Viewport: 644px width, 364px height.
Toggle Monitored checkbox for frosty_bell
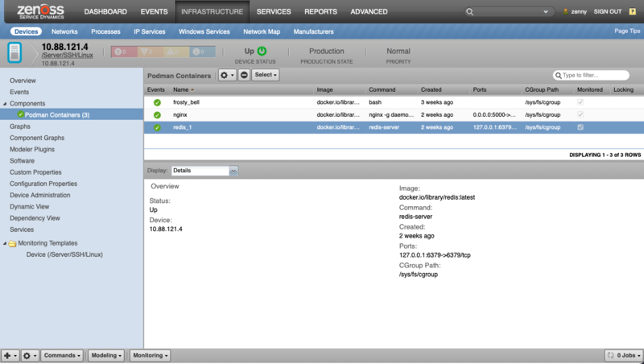[x=580, y=102]
